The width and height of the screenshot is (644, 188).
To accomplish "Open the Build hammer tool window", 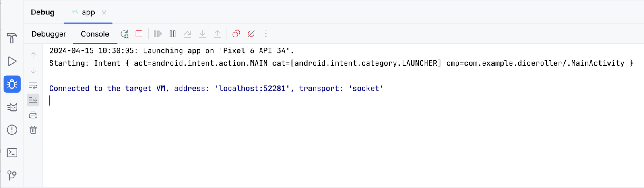I will tap(12, 39).
